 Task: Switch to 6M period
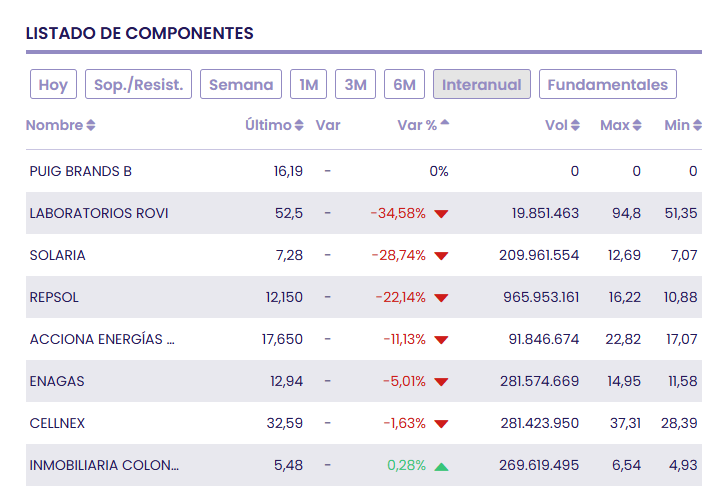[x=404, y=85]
